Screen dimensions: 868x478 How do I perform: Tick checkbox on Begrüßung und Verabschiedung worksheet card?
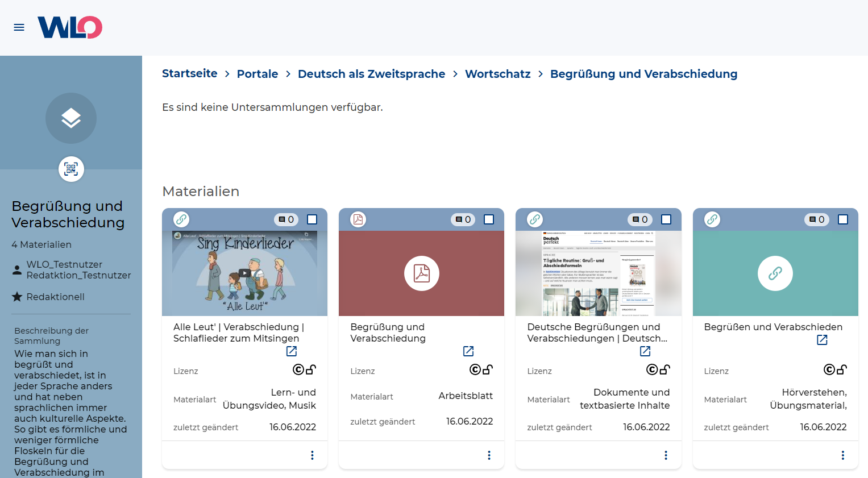(x=489, y=219)
